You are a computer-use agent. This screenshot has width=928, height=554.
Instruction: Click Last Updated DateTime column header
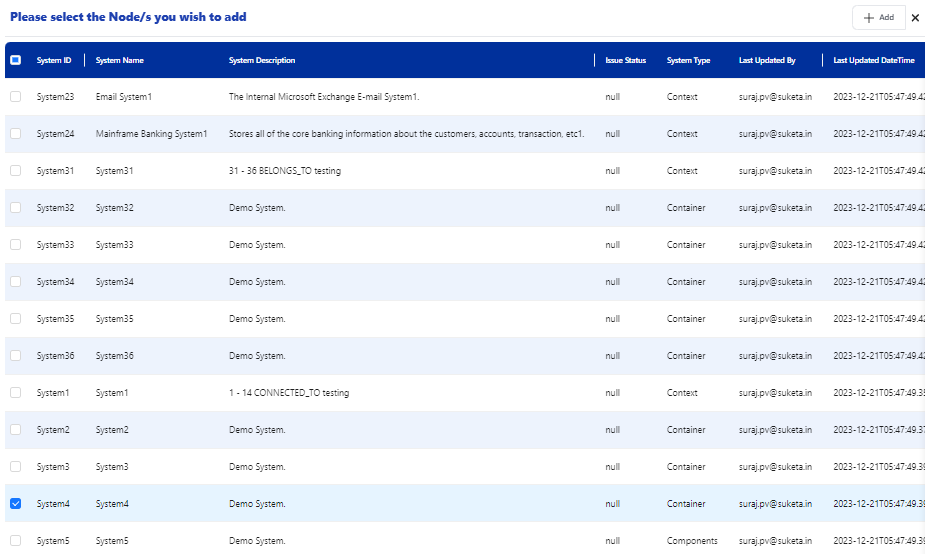point(874,61)
